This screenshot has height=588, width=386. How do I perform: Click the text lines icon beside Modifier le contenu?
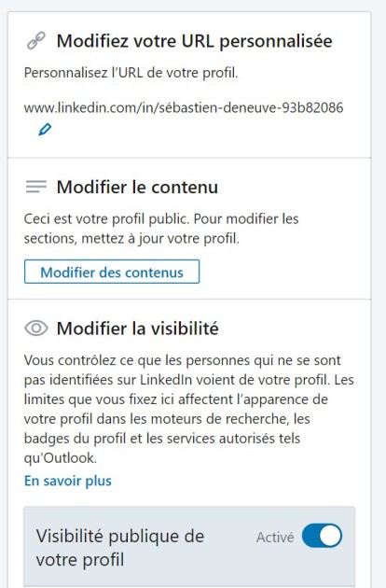click(36, 187)
